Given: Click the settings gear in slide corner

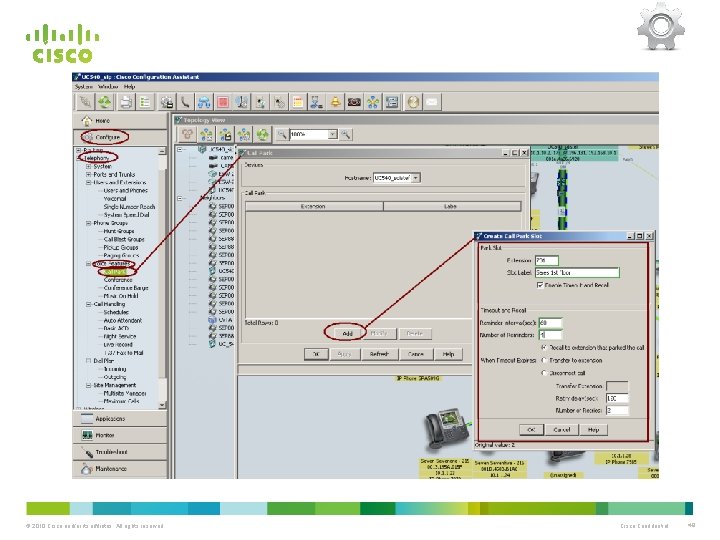Looking at the screenshot, I should pos(661,27).
